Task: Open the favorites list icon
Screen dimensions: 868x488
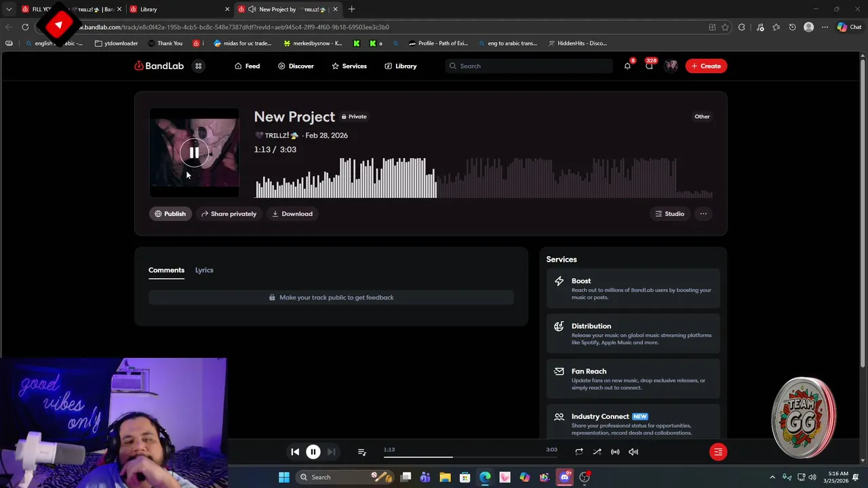Action: (x=776, y=27)
